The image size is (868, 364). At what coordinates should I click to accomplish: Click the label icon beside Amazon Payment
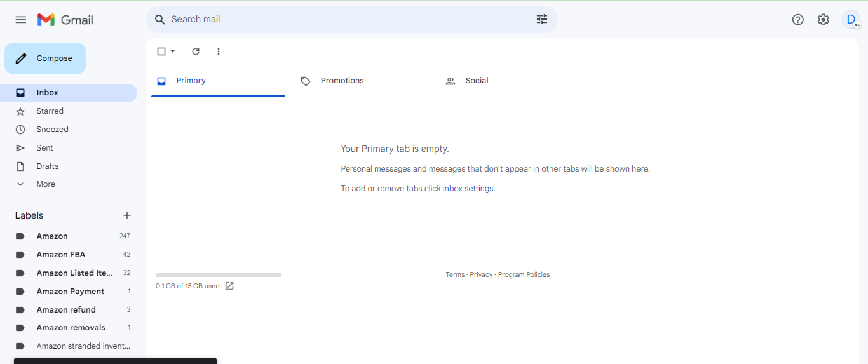(20, 292)
